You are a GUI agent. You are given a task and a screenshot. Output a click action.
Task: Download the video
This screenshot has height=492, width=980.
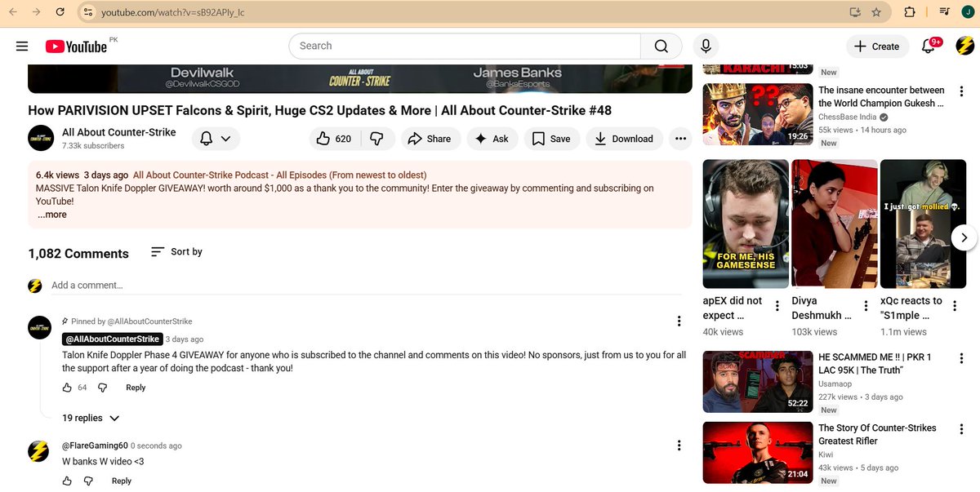pos(624,139)
